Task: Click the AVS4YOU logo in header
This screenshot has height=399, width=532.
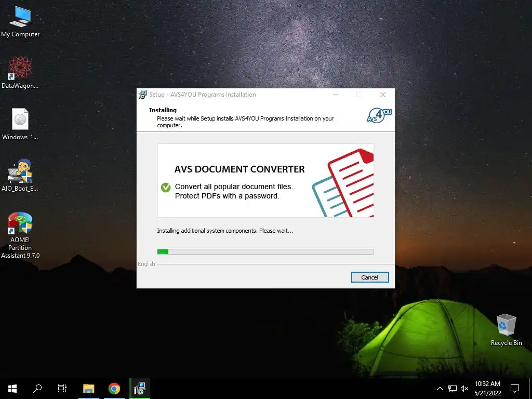Action: click(x=379, y=115)
